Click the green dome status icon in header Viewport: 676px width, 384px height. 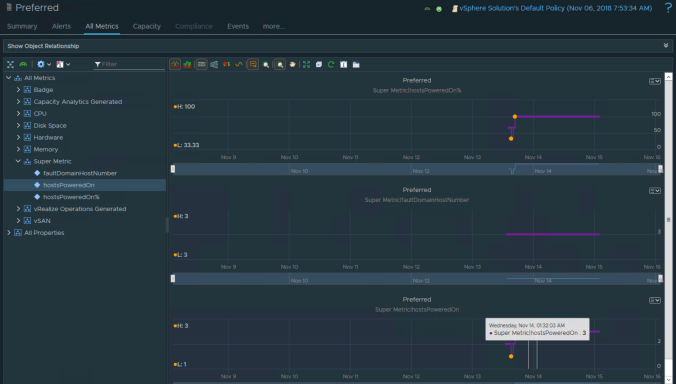(427, 9)
